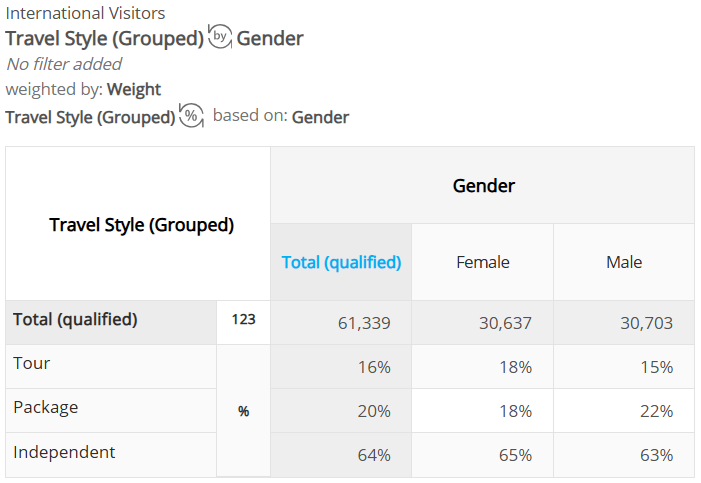701x483 pixels.
Task: Click the bold Weight label
Action: tap(134, 89)
